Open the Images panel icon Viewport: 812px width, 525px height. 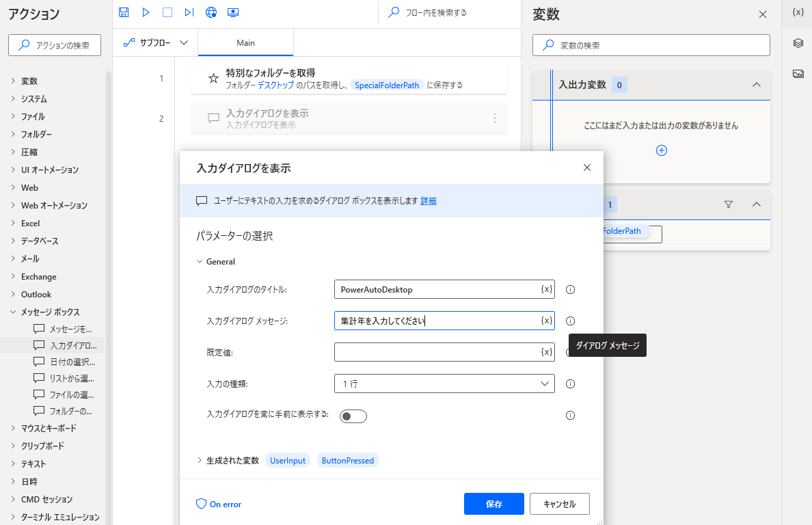(798, 74)
